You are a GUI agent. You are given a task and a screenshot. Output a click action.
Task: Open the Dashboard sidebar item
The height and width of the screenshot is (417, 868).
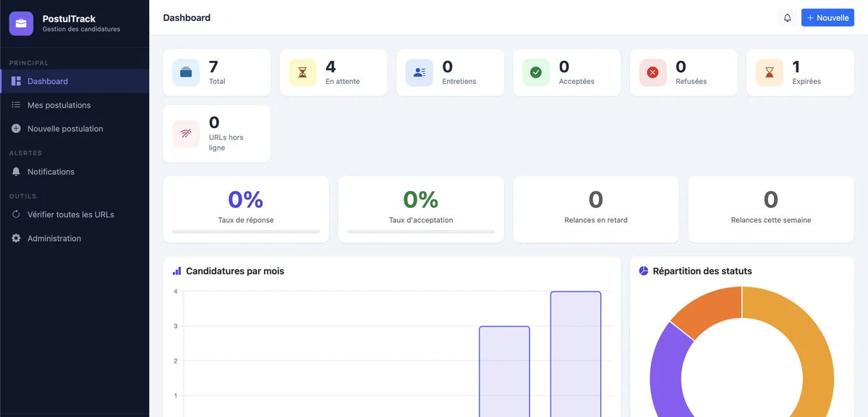pyautogui.click(x=75, y=81)
